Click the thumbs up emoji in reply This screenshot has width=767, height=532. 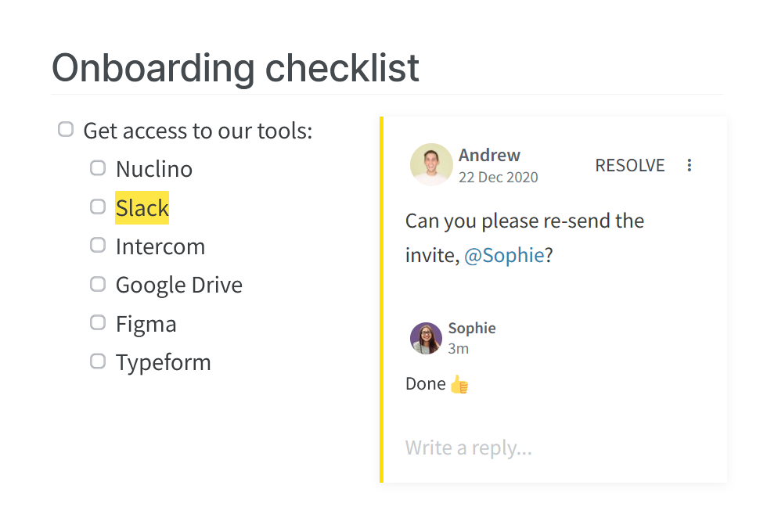(x=459, y=384)
